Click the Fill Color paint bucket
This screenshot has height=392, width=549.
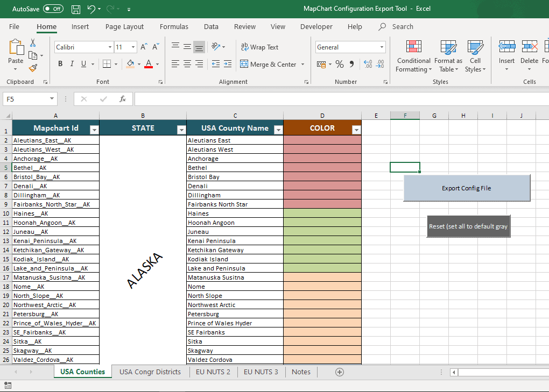[x=130, y=63]
